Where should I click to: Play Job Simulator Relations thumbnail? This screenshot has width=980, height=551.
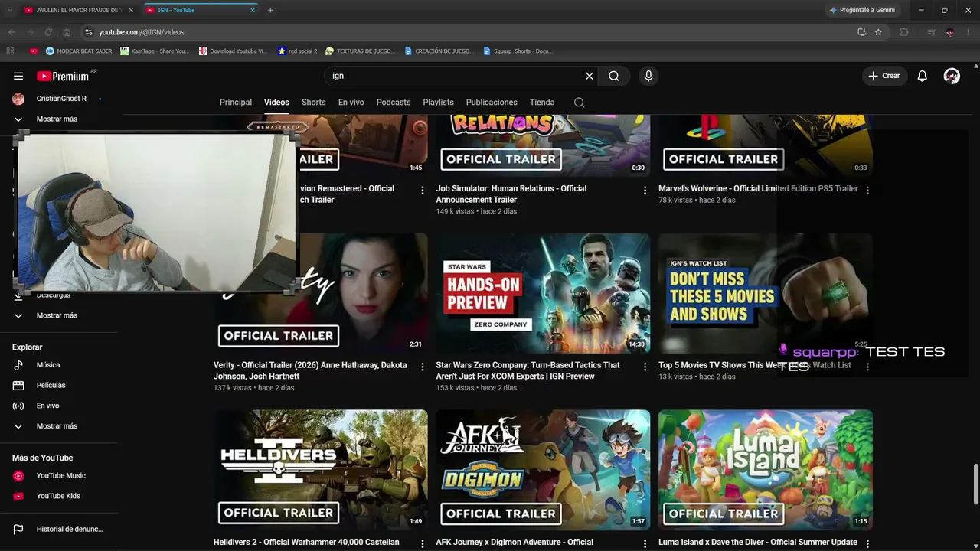click(x=543, y=145)
